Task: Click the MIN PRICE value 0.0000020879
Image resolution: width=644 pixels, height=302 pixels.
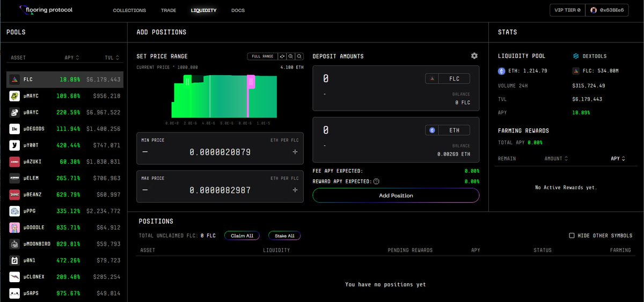Action: click(220, 152)
